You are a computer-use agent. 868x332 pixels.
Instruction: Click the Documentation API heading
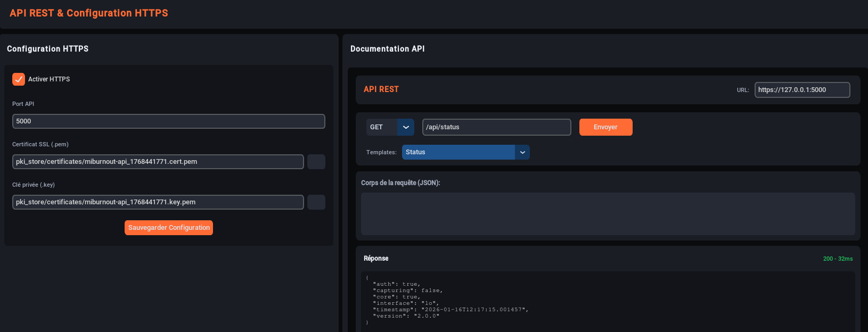(x=388, y=49)
